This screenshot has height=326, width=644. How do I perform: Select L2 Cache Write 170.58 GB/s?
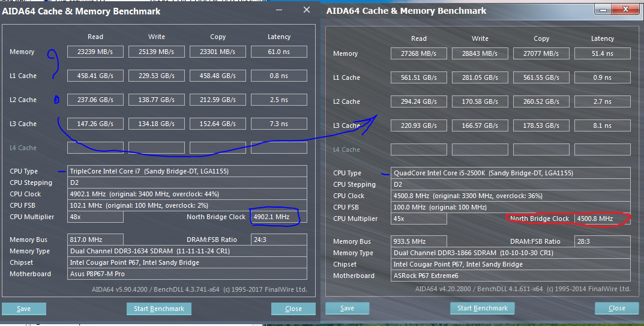pos(480,101)
